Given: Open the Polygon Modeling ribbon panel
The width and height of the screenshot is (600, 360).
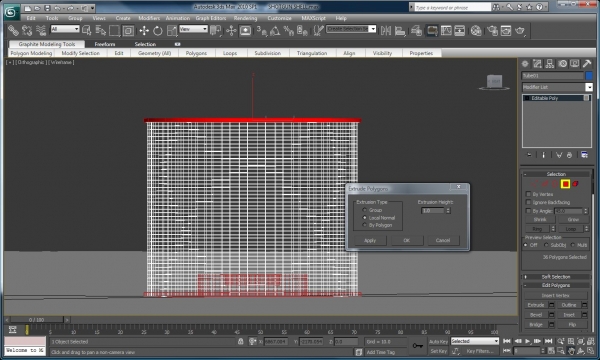Looking at the screenshot, I should (x=31, y=53).
